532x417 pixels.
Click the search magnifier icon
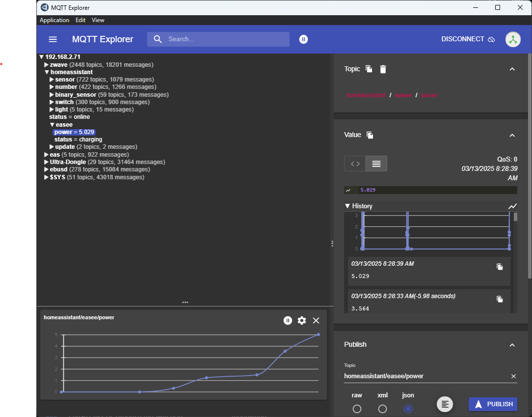point(158,39)
